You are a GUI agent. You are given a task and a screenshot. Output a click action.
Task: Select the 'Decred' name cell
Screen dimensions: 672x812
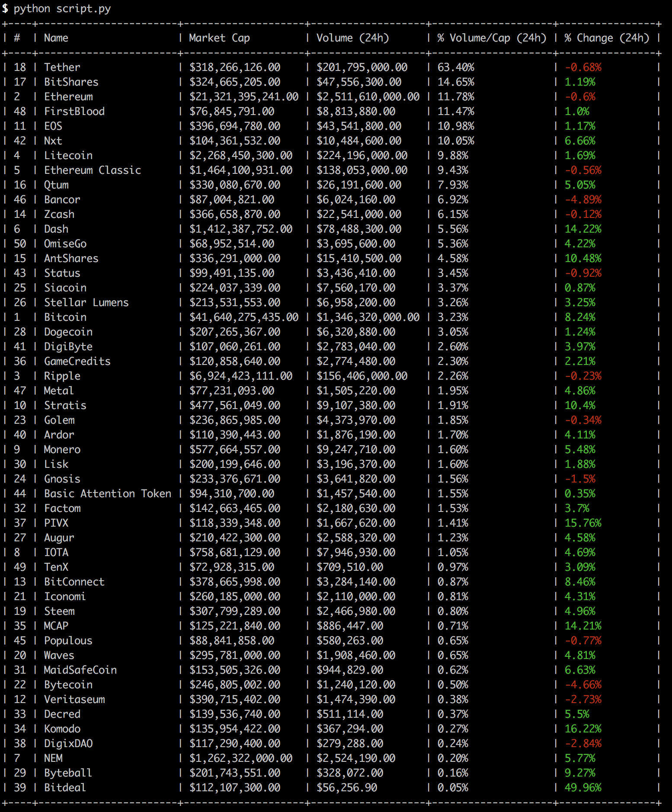[x=62, y=714]
